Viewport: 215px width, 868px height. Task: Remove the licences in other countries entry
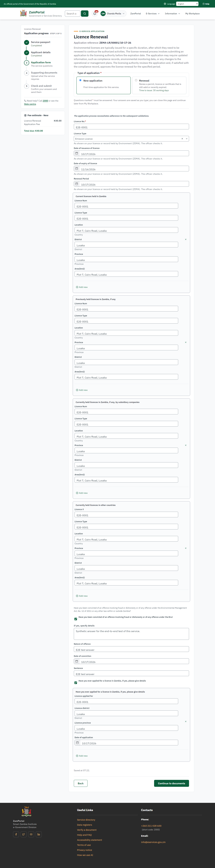pos(186,548)
